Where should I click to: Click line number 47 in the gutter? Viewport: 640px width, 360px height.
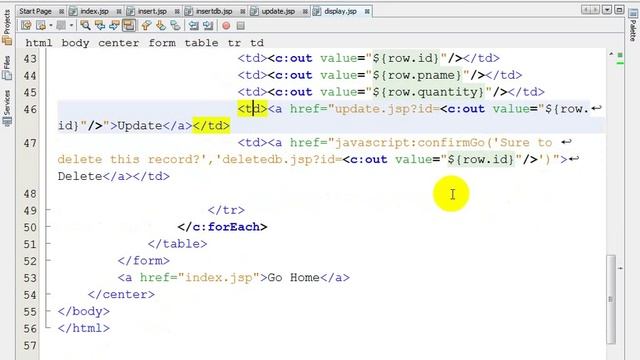click(30, 143)
